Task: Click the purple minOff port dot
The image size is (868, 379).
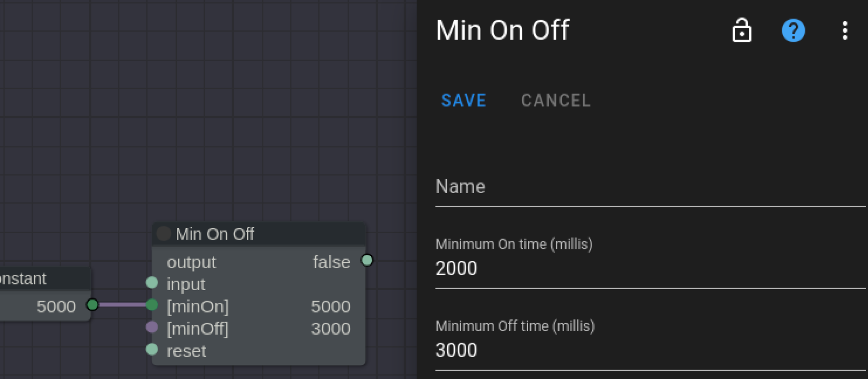Action: click(152, 327)
